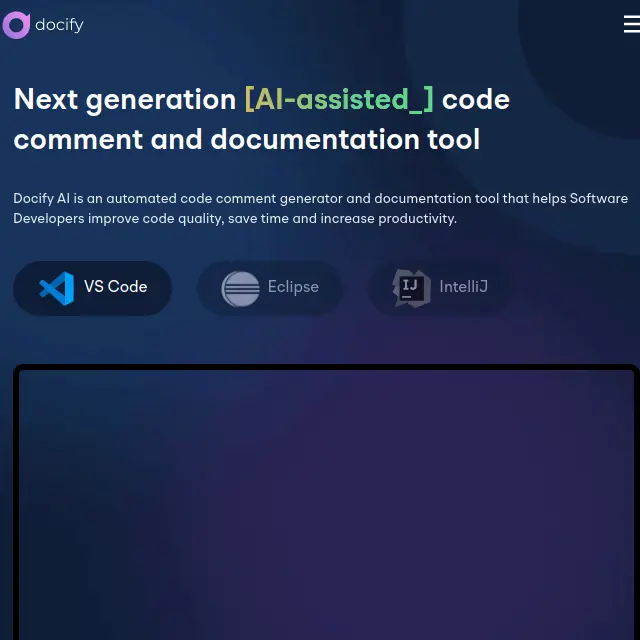
Task: Click the Docify purple ring logo
Action: pyautogui.click(x=16, y=25)
